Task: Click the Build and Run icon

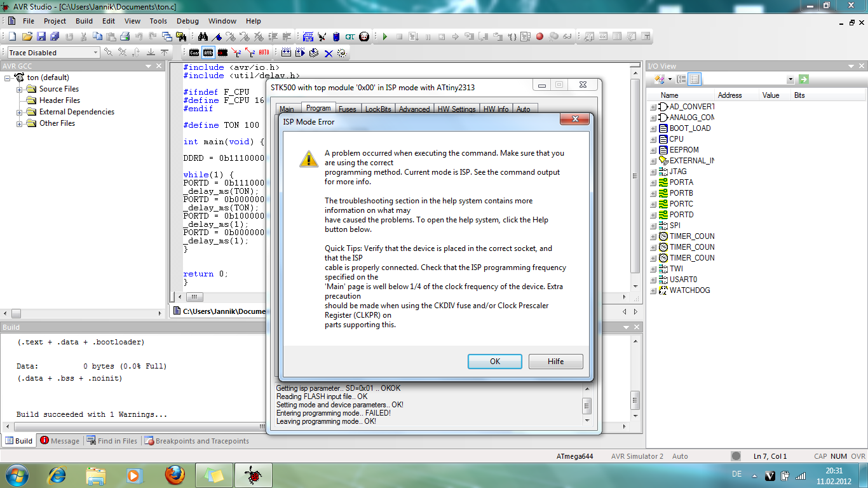Action: [x=300, y=52]
